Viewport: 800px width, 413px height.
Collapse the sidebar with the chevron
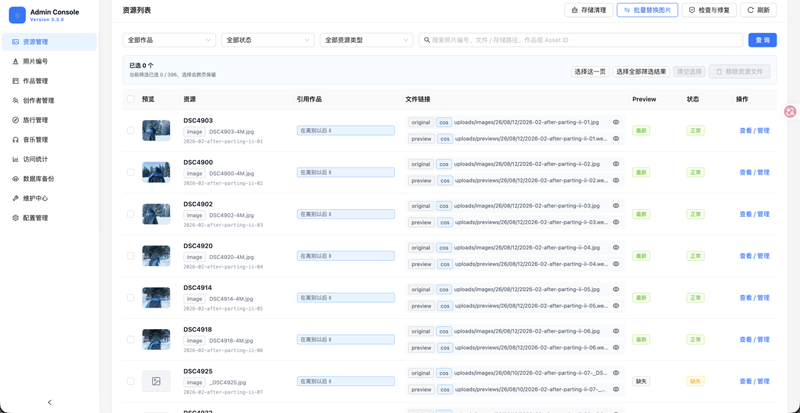pos(49,402)
